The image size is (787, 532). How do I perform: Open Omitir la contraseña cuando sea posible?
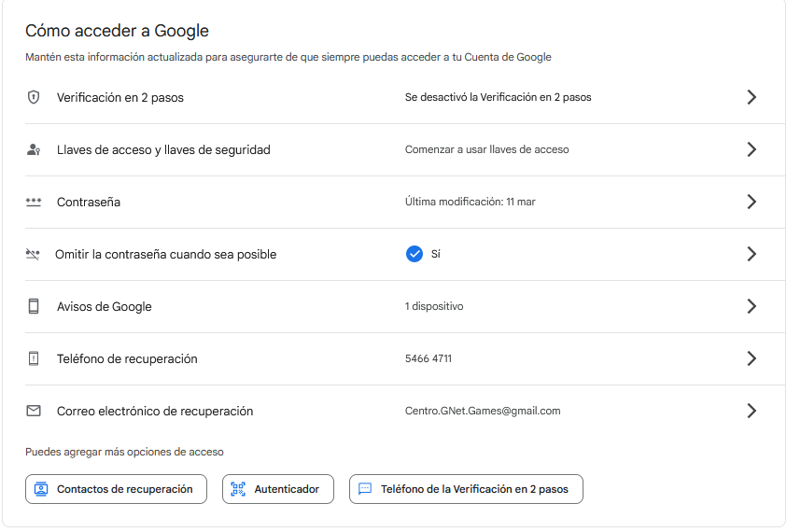pos(165,254)
